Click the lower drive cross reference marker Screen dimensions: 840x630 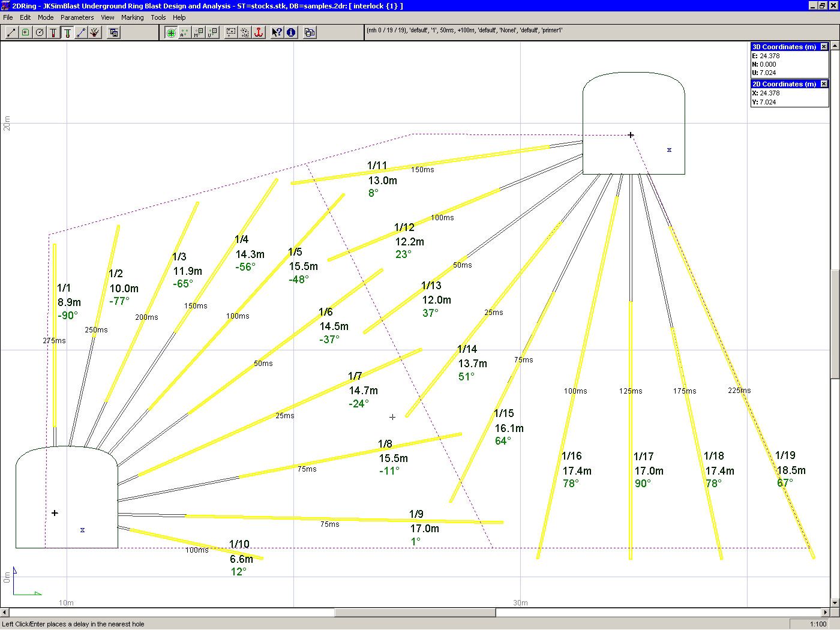point(55,513)
